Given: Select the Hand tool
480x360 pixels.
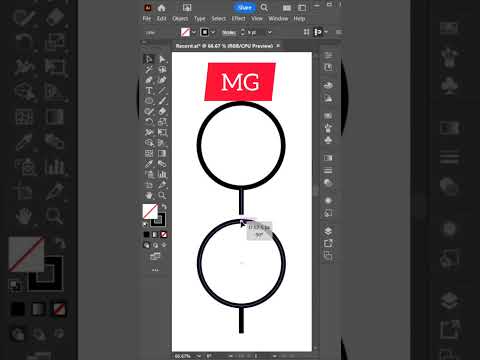Looking at the screenshot, I should click(149, 195).
